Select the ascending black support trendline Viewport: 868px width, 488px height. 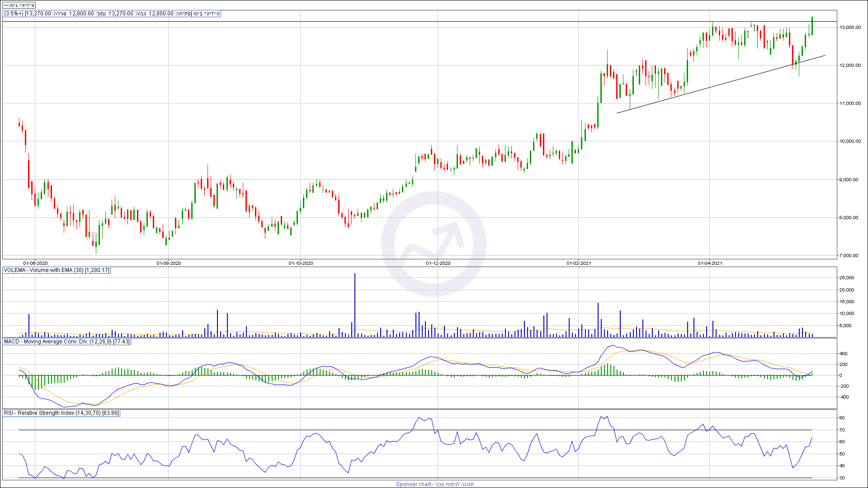click(721, 84)
